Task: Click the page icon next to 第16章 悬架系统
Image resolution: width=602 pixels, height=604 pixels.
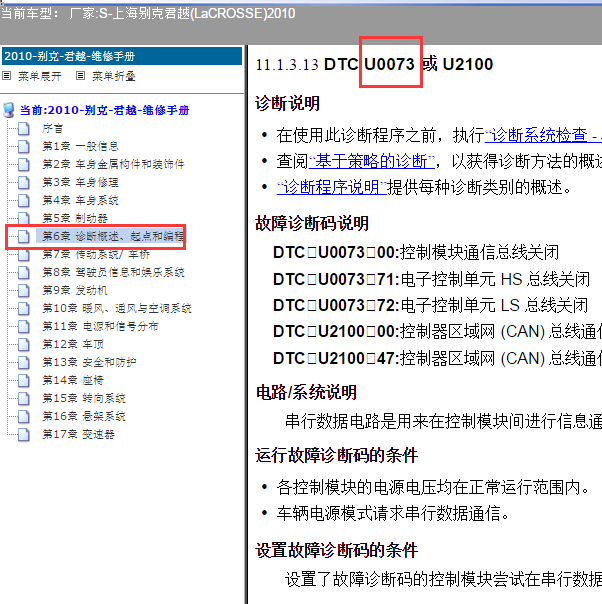Action: (24, 416)
